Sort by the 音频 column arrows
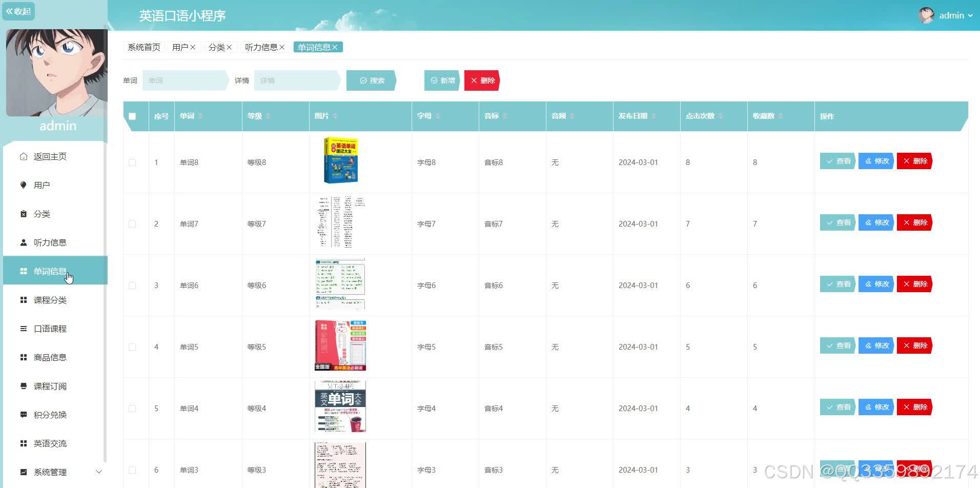The image size is (980, 488). [572, 116]
